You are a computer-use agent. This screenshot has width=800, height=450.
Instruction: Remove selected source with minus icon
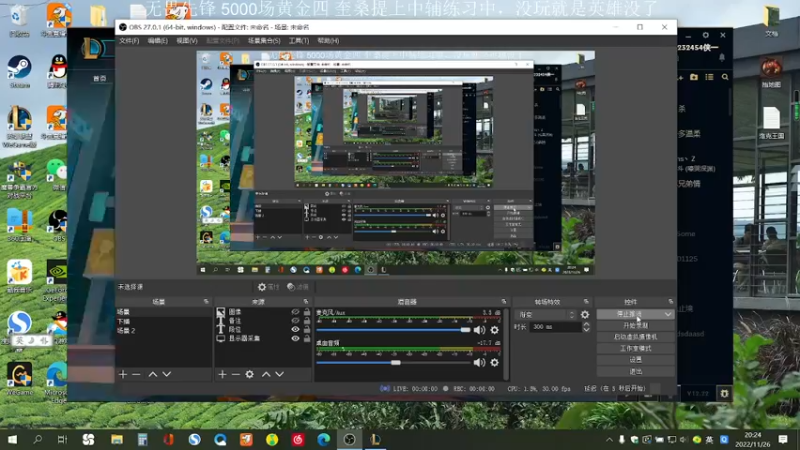pyautogui.click(x=235, y=374)
